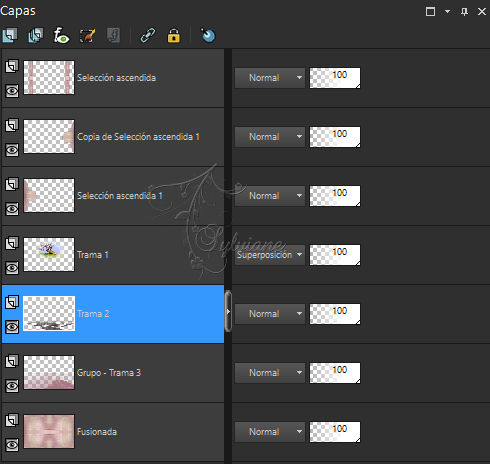Hide the Selección ascendida top layer
490x464 pixels.
point(12,91)
